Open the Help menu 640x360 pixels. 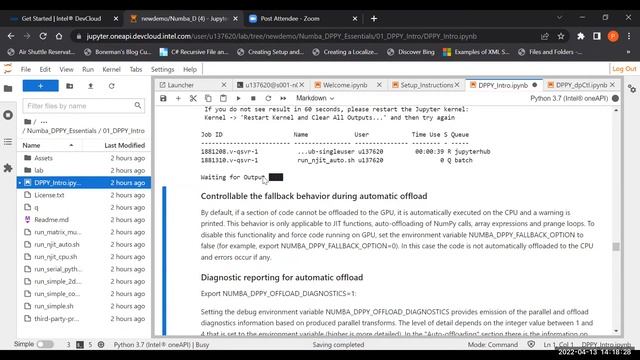coord(190,69)
